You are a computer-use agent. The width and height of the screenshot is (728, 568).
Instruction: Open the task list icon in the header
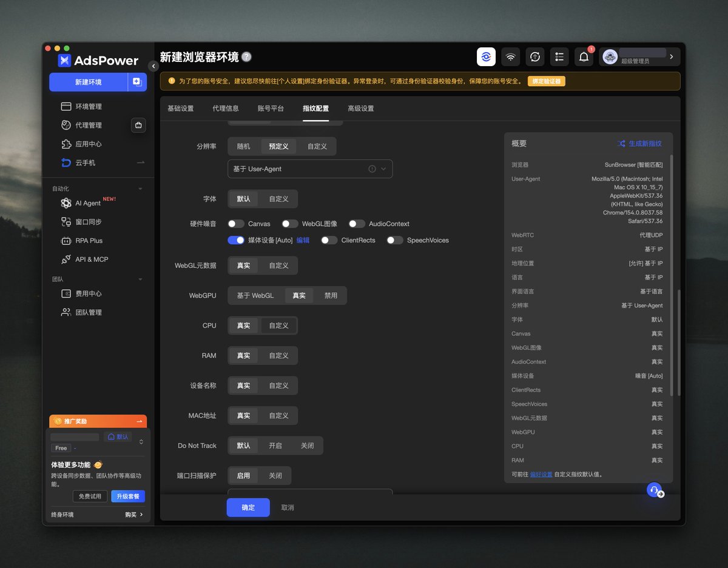pos(559,57)
